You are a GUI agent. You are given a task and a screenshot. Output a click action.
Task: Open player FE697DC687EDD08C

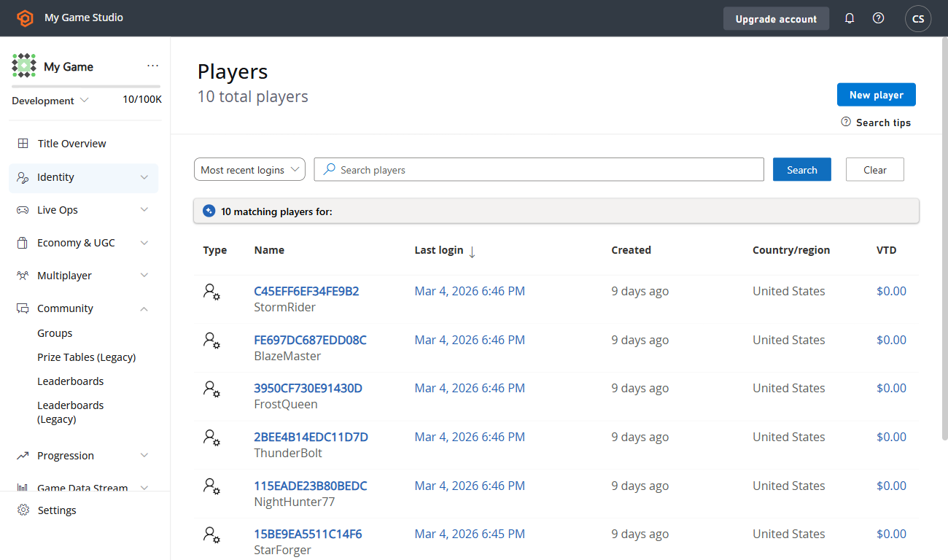point(310,340)
